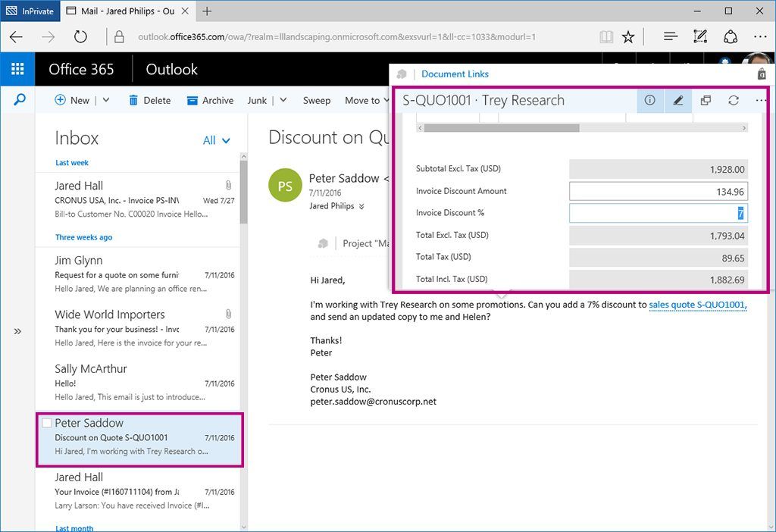
Task: Refresh the S-QUO1001 quote panel
Action: [x=734, y=101]
